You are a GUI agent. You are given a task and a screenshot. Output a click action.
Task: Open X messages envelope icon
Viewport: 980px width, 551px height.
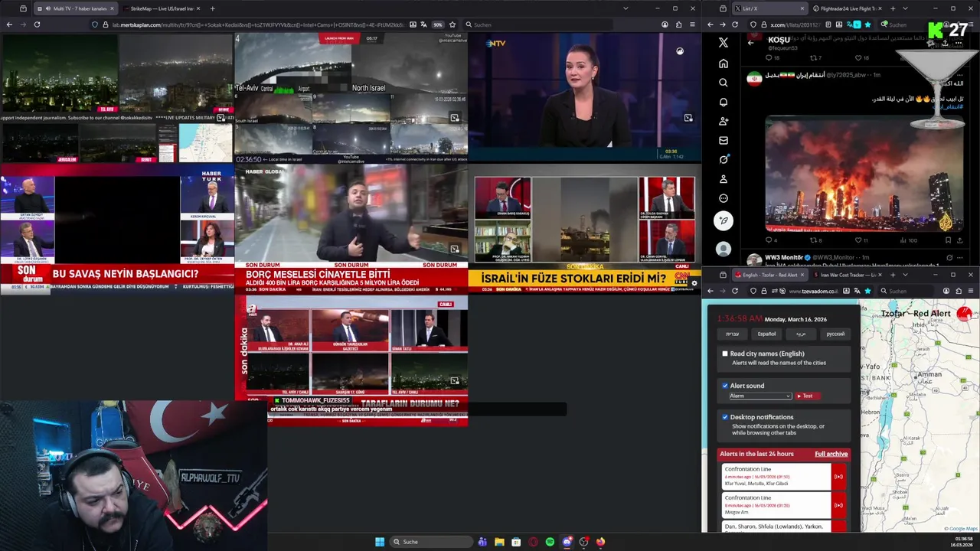click(x=724, y=140)
